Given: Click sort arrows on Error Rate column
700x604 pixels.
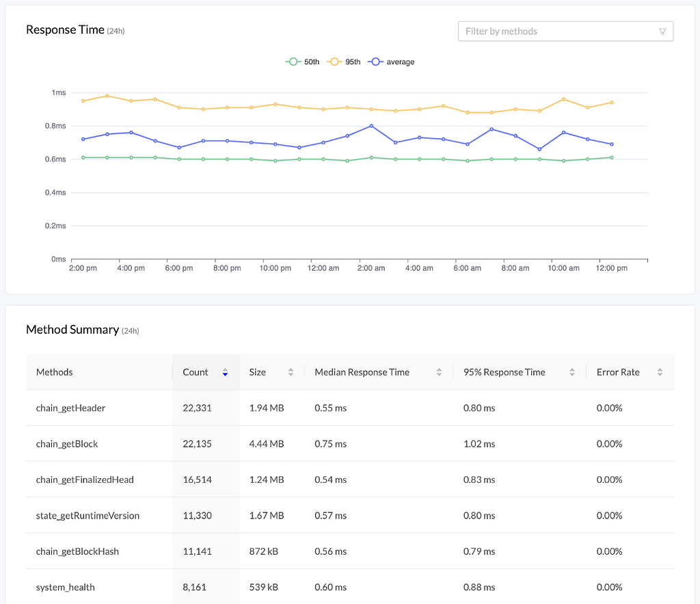Looking at the screenshot, I should click(660, 373).
